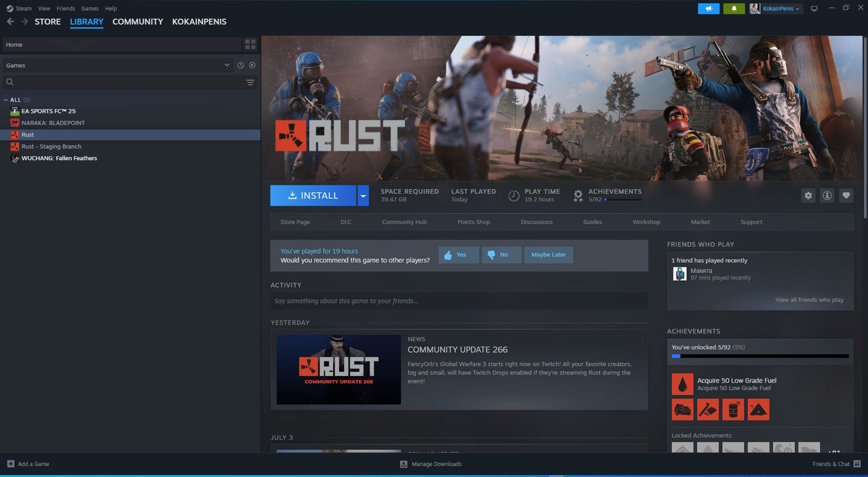Open the KOKAINPENIS profile tab
868x477 pixels.
199,22
